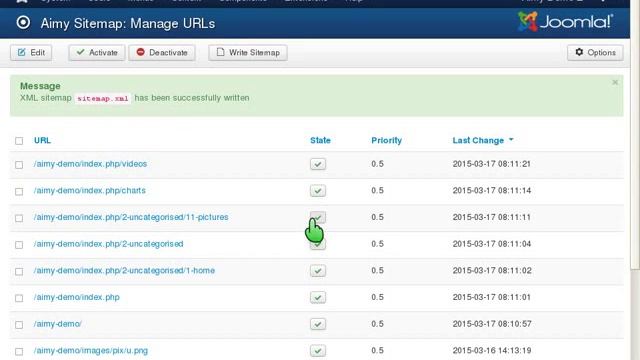Select the 1-home row checkbox

[x=19, y=271]
